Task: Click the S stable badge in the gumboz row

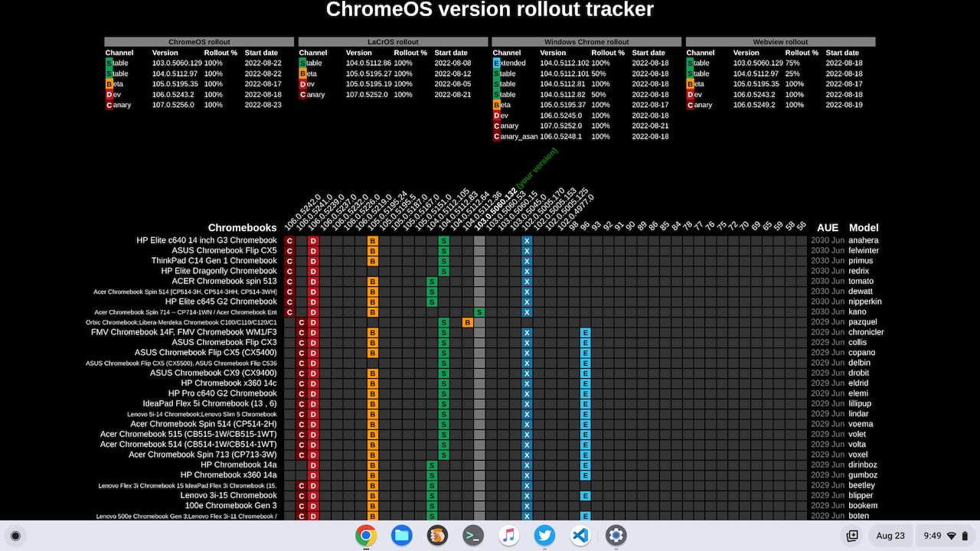Action: [432, 474]
